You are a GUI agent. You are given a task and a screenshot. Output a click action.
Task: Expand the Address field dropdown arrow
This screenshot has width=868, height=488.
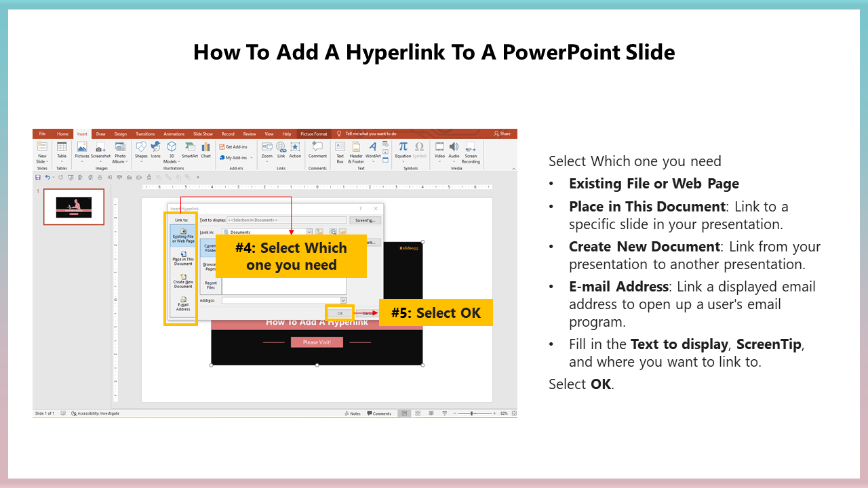pos(343,300)
